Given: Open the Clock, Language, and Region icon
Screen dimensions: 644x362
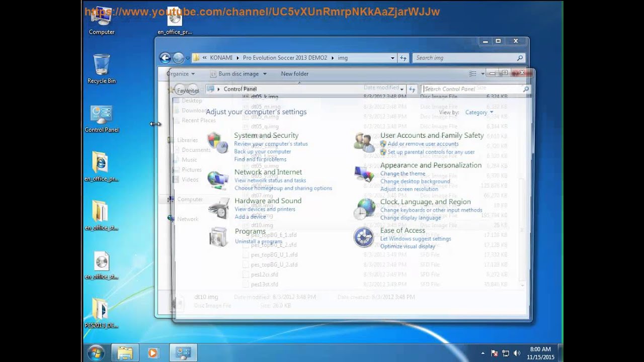Looking at the screenshot, I should click(x=364, y=209).
